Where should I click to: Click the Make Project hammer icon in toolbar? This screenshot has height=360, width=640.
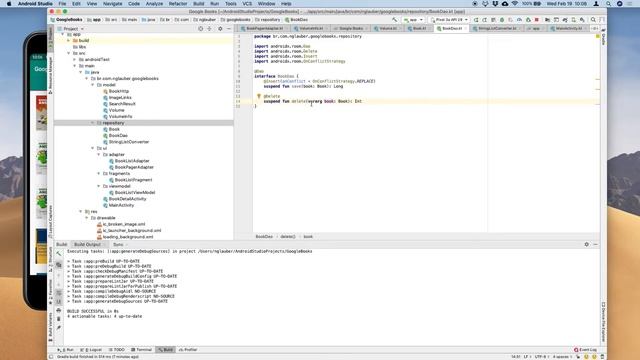pyautogui.click(x=394, y=20)
